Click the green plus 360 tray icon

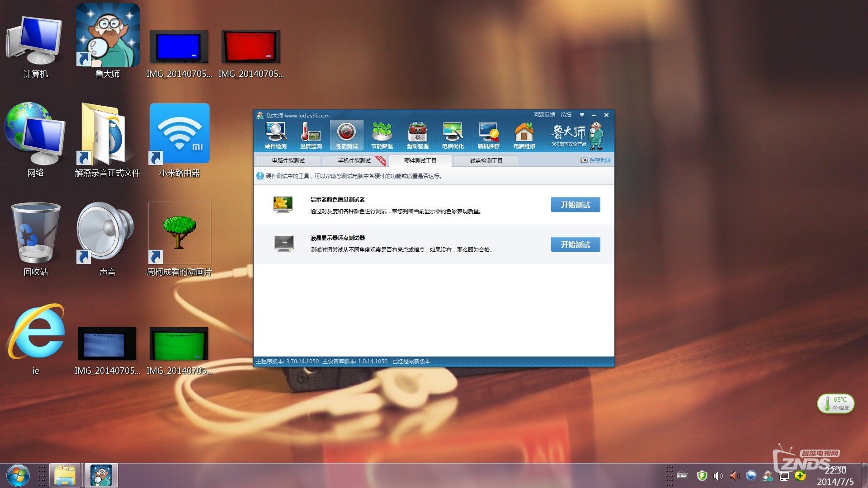pos(800,475)
